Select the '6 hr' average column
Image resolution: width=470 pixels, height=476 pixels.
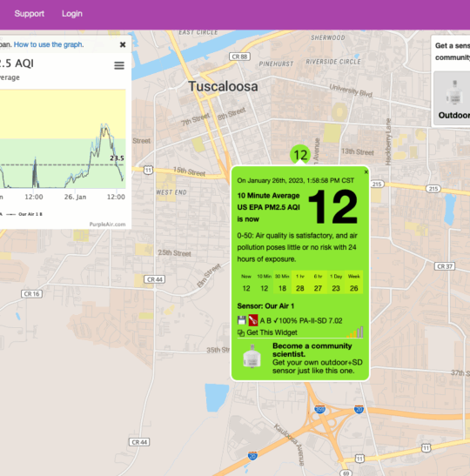(x=318, y=282)
